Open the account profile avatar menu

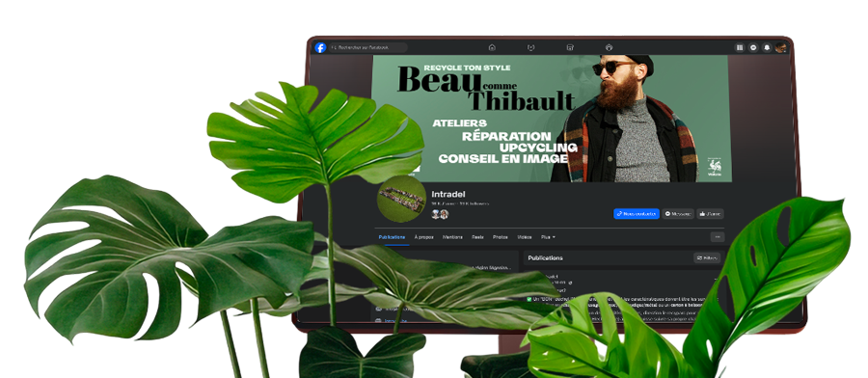click(x=780, y=47)
